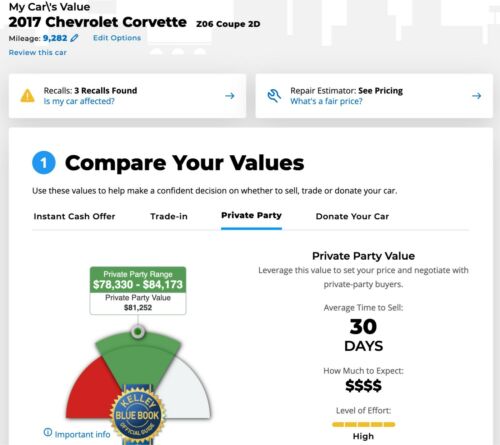Viewport: 500px width, 445px height.
Task: Select the Private Party tab
Action: click(251, 215)
